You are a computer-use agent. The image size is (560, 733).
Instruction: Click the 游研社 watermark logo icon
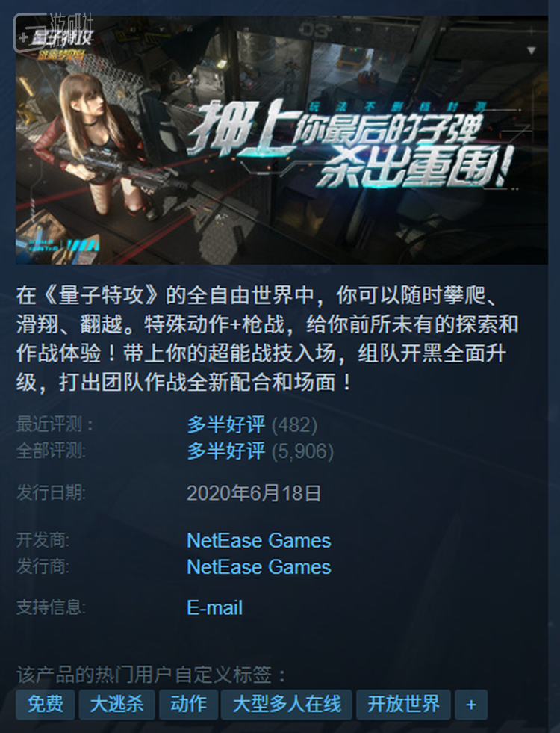(x=30, y=32)
